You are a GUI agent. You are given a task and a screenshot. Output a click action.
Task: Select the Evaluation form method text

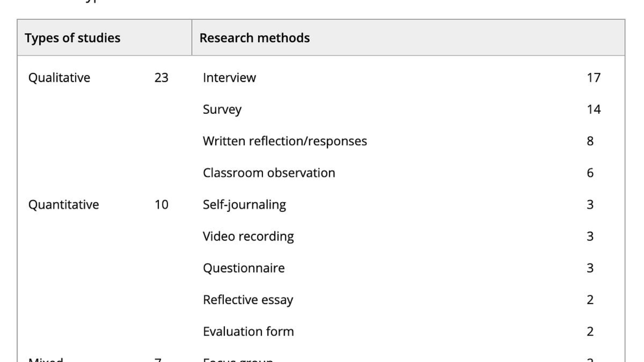tap(248, 331)
